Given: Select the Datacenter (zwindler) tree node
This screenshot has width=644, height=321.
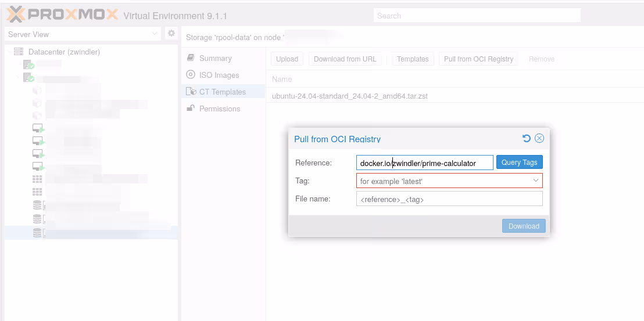Looking at the screenshot, I should [64, 52].
